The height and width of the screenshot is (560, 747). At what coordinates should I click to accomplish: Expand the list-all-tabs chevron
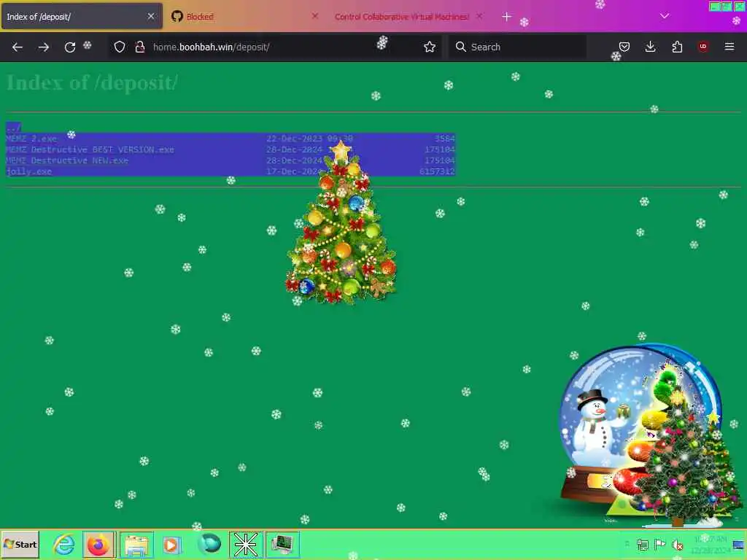point(665,16)
